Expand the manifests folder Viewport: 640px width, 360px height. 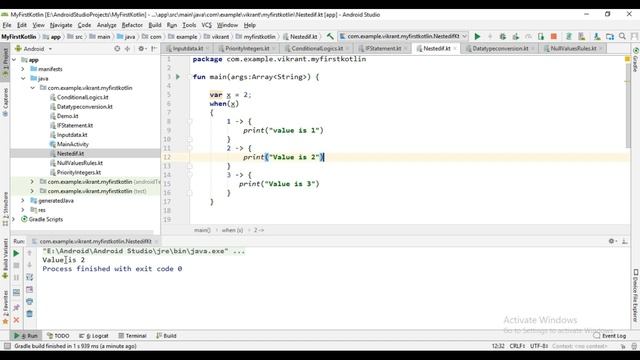tap(23, 69)
